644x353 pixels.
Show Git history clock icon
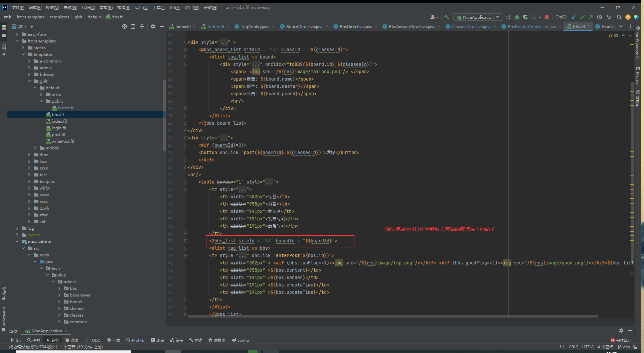click(600, 17)
